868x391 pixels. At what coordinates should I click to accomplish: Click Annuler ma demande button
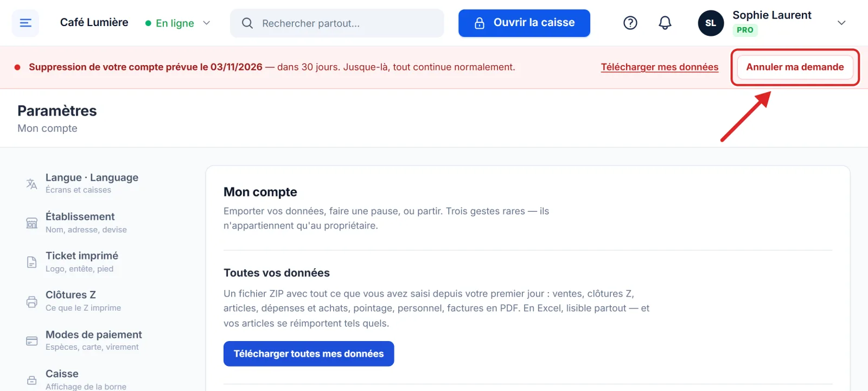point(795,67)
